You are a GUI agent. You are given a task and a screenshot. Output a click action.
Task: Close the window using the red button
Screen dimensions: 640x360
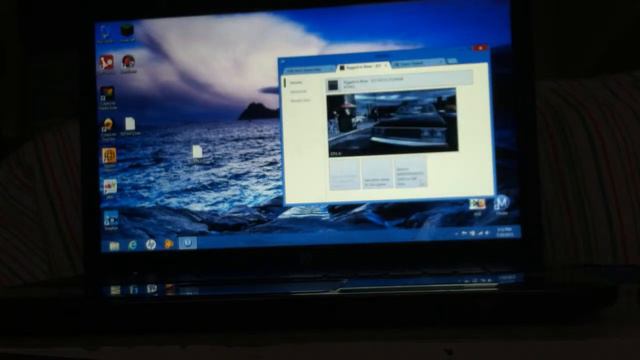tap(481, 48)
